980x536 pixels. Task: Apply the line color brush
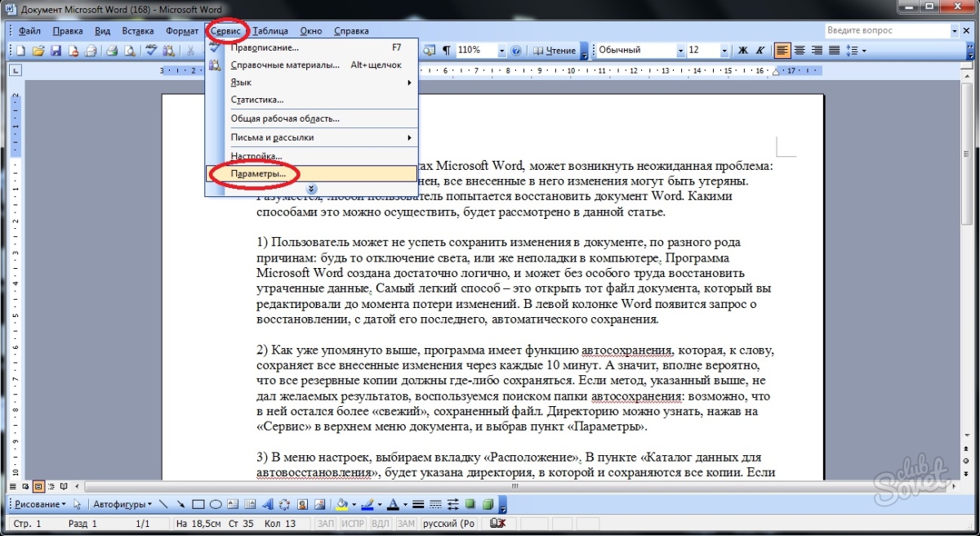[367, 504]
